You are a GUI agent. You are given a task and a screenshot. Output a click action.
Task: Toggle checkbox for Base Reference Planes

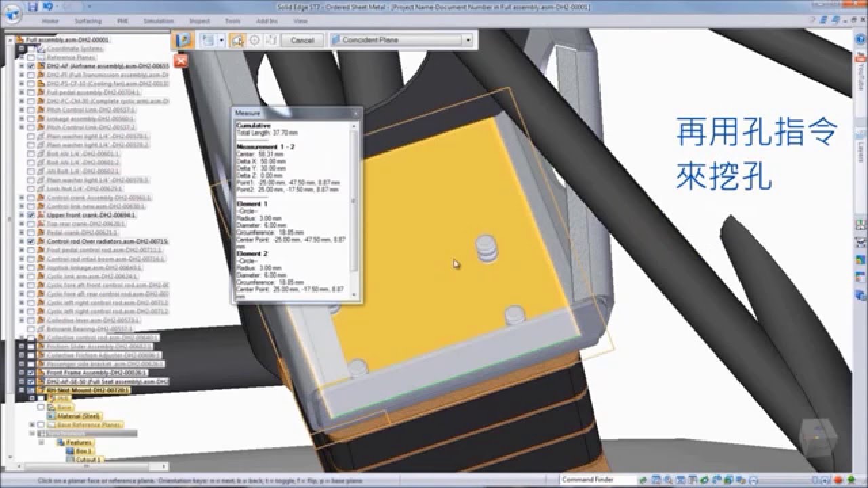(41, 425)
